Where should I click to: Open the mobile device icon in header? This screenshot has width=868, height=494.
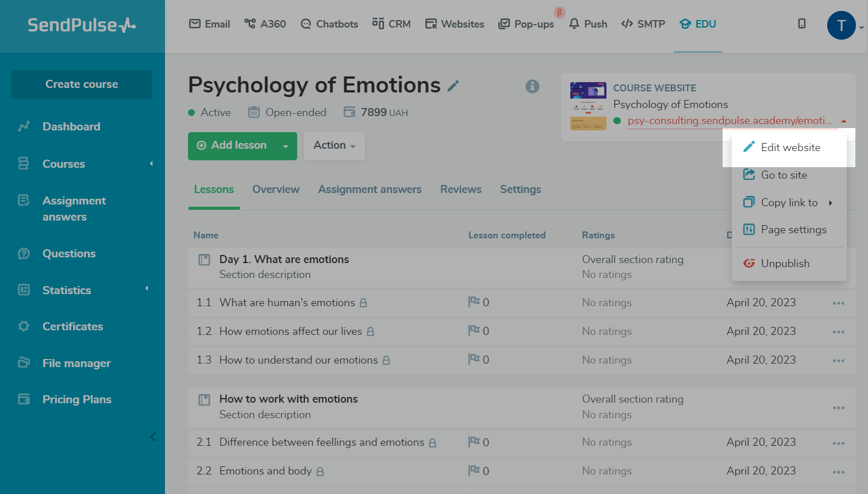click(802, 24)
